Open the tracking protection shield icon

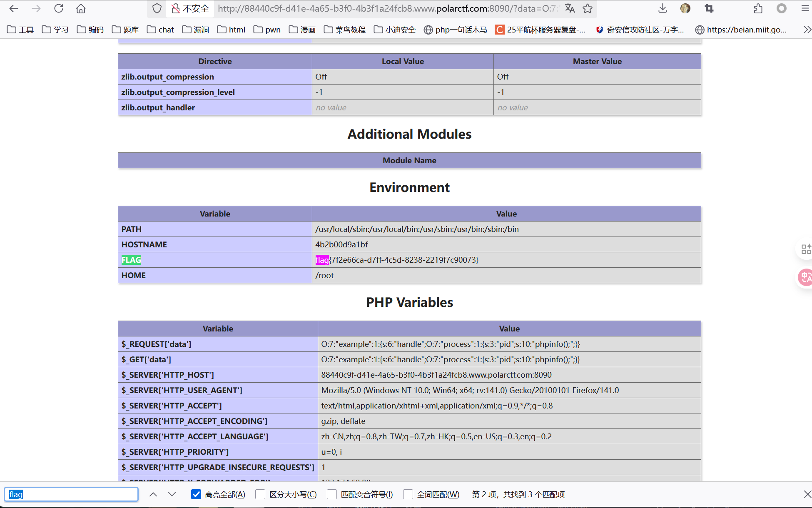pos(157,8)
